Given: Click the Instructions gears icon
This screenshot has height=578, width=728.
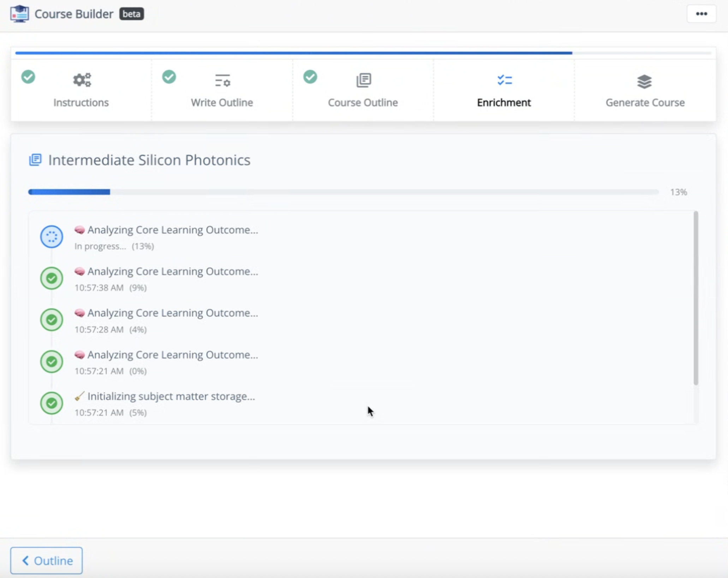Looking at the screenshot, I should coord(82,80).
